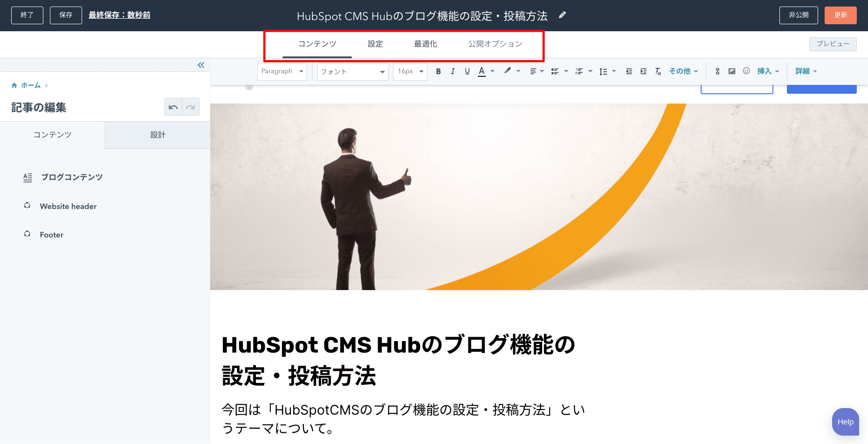
Task: Select the highlight color marker icon
Action: (x=507, y=71)
